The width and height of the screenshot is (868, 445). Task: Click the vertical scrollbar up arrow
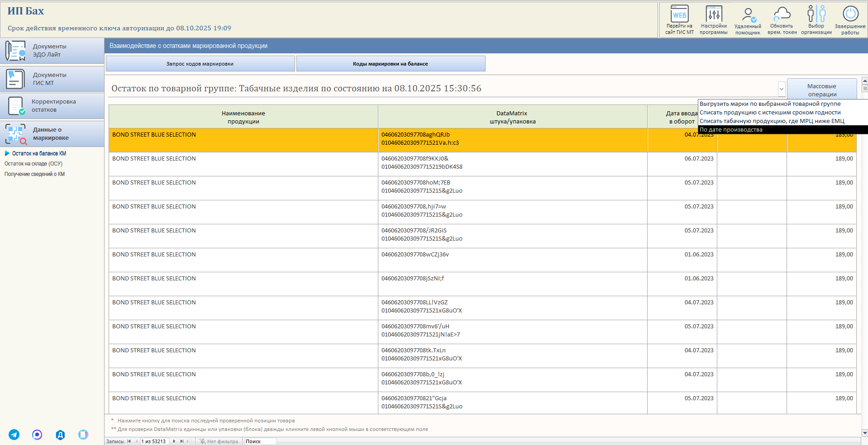pyautogui.click(x=865, y=81)
